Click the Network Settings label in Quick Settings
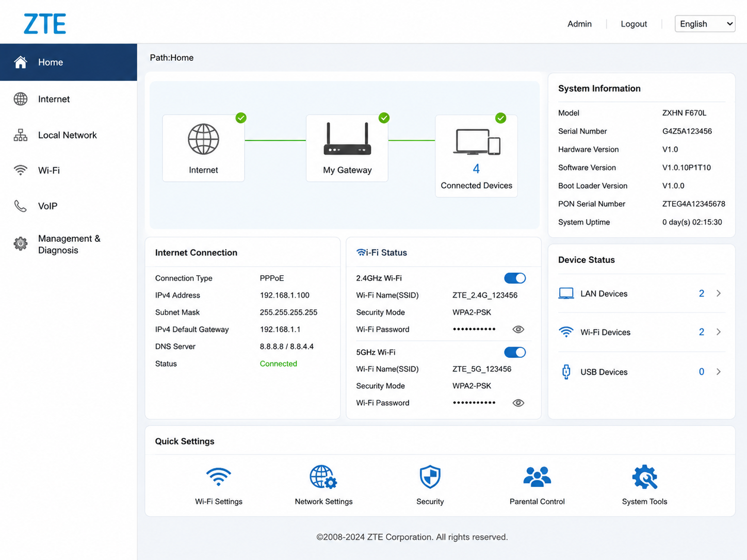The image size is (747, 560). click(x=323, y=501)
